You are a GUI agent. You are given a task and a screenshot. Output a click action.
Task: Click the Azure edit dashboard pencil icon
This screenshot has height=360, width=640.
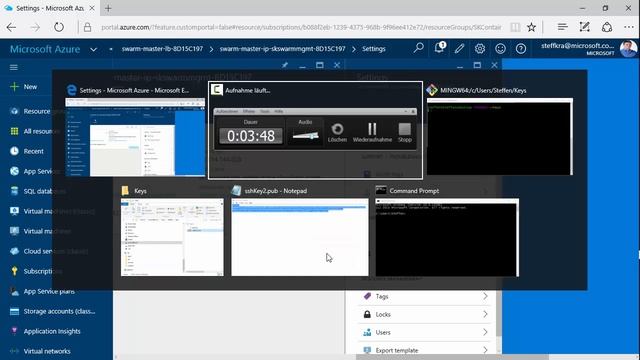(459, 49)
